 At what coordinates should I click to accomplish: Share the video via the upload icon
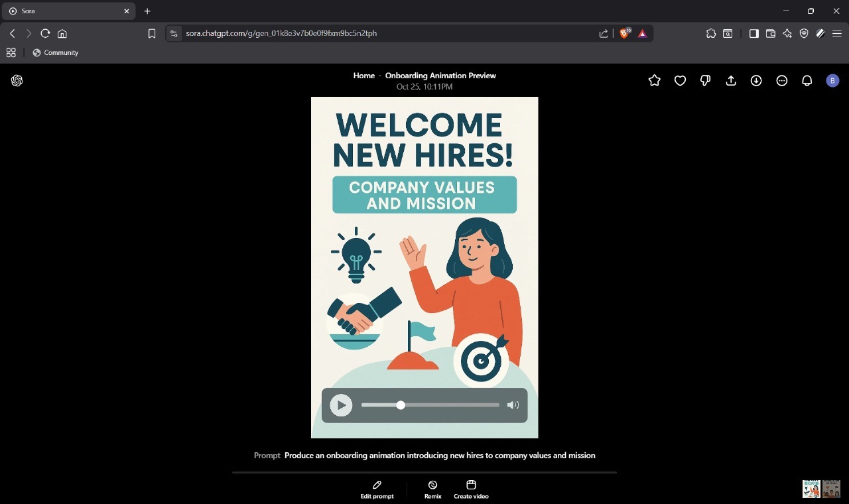pos(730,80)
